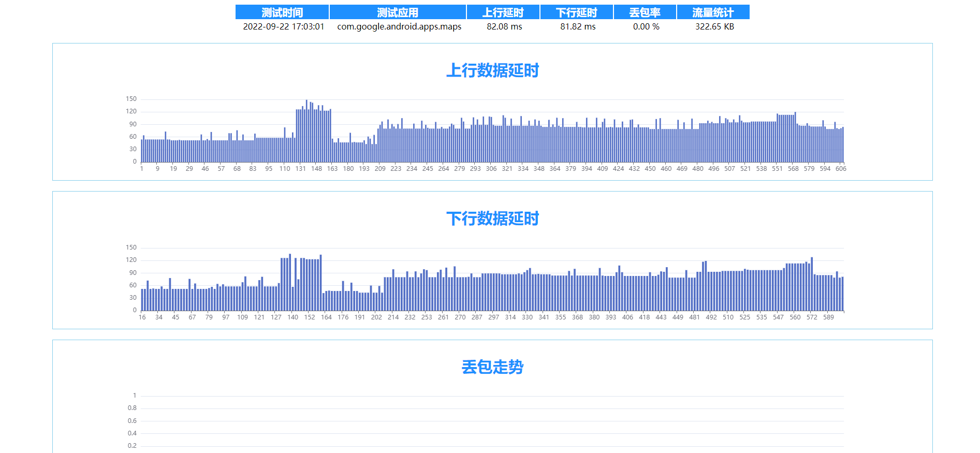Click y-axis label 0.2 in the 丢包走势 chart
980x453 pixels.
click(132, 446)
